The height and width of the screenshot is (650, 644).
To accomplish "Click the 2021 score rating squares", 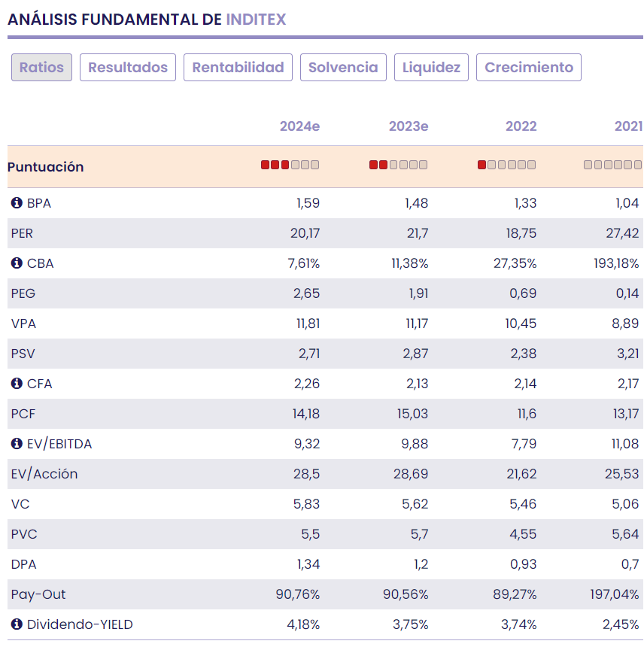I will (612, 165).
